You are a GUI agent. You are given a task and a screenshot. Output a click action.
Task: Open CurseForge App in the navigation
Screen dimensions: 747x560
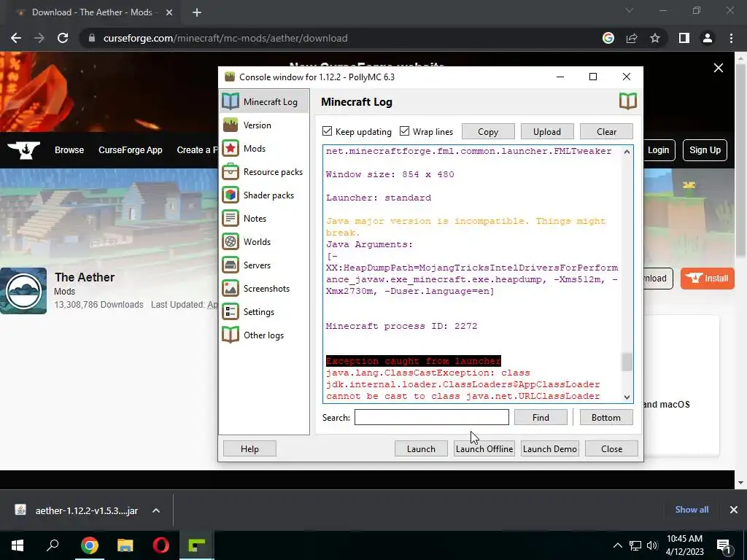[x=131, y=150]
